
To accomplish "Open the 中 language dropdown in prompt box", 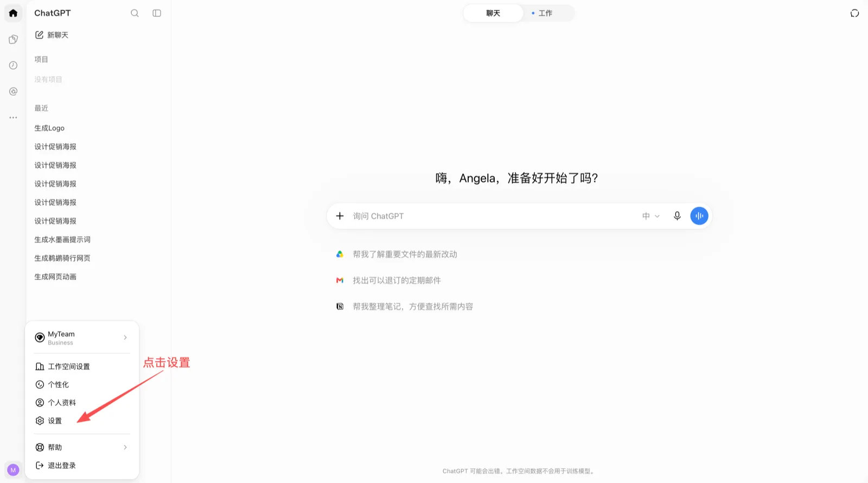I will tap(651, 216).
